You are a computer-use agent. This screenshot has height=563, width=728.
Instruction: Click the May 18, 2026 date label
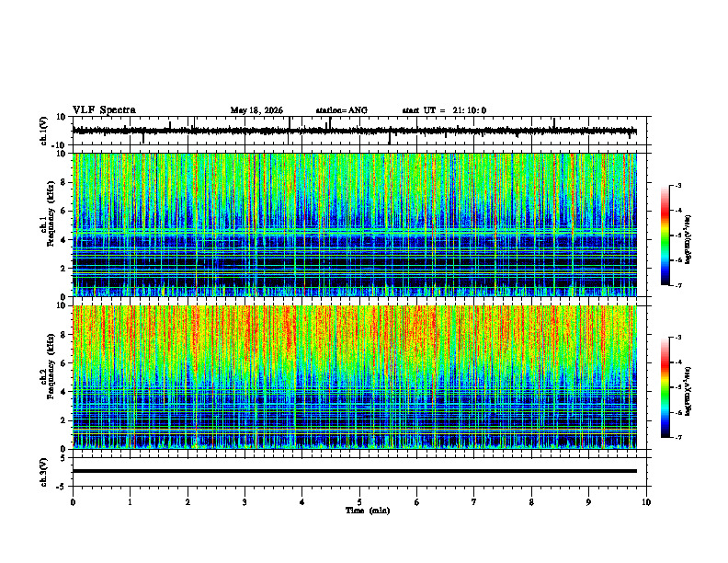pos(256,110)
